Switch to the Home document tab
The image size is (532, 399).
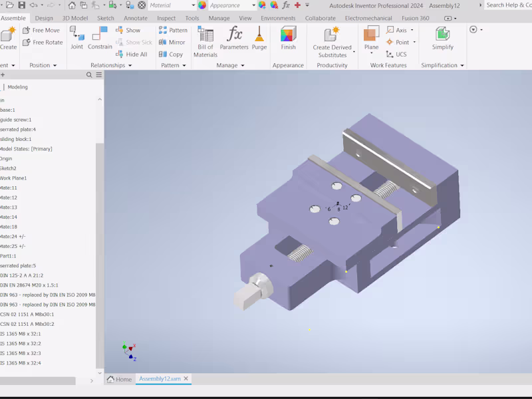(x=120, y=379)
